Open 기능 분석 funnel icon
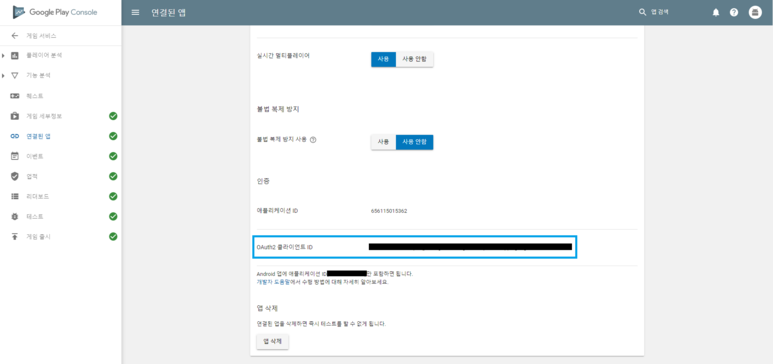The image size is (773, 364). (x=15, y=75)
